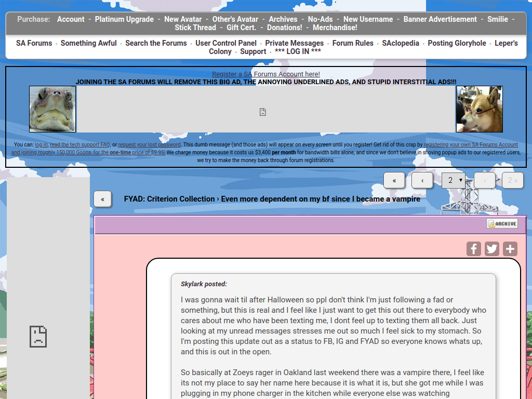Open Banner Advertisement link

pos(440,19)
